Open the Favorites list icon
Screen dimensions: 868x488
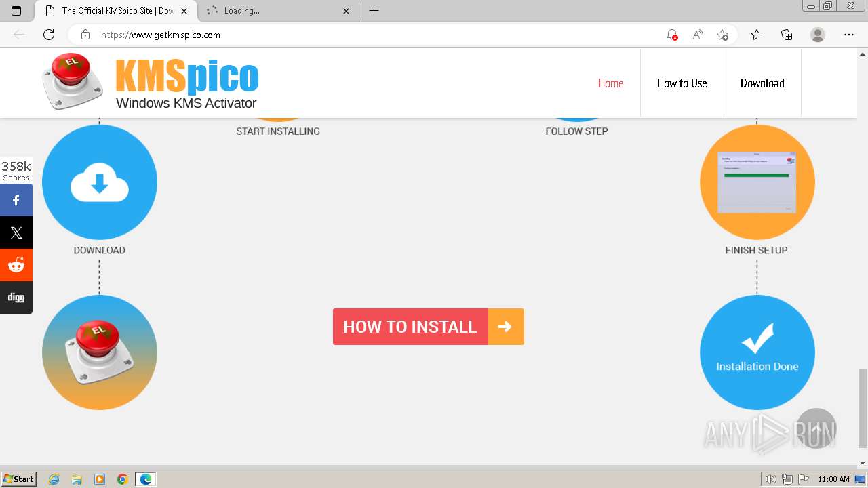pyautogui.click(x=757, y=35)
